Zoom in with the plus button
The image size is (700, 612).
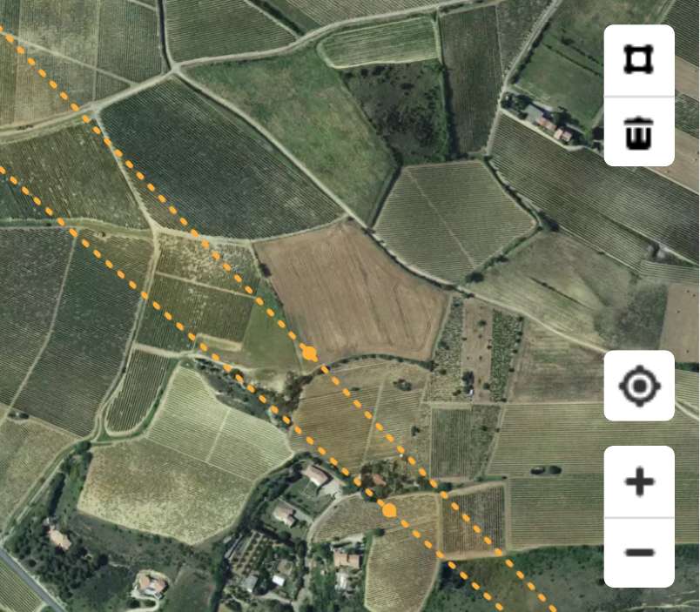[639, 481]
